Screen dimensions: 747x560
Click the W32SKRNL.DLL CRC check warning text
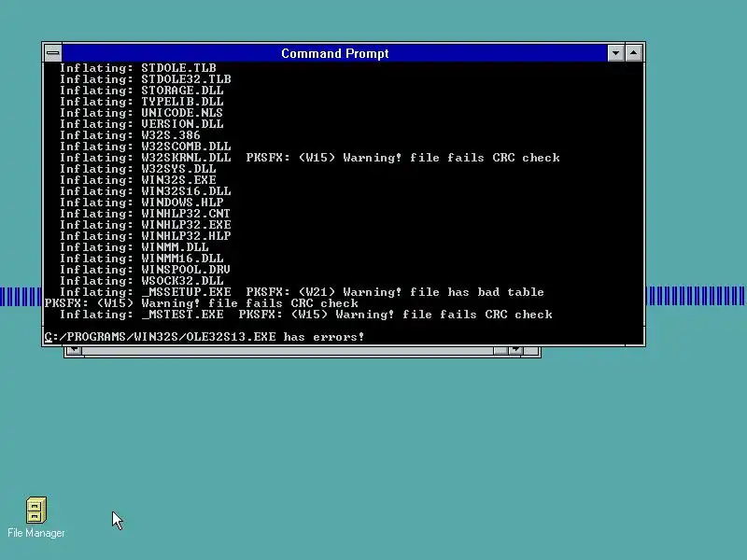403,158
